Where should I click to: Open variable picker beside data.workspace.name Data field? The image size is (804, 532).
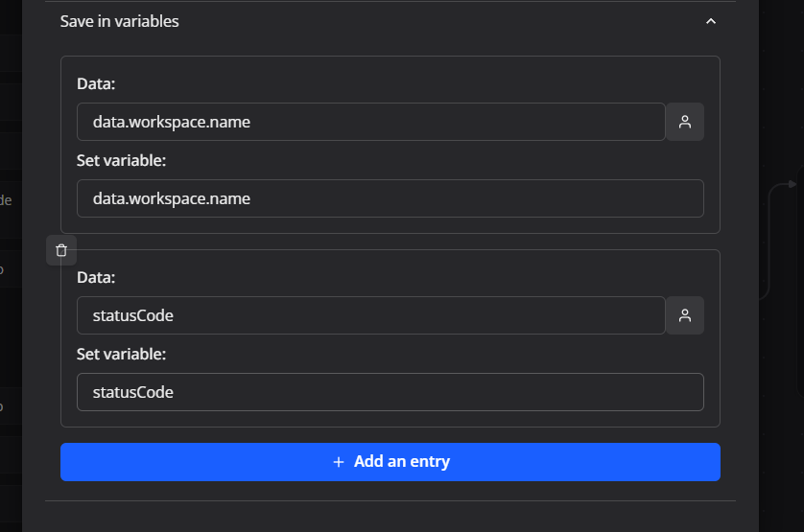[x=685, y=122]
